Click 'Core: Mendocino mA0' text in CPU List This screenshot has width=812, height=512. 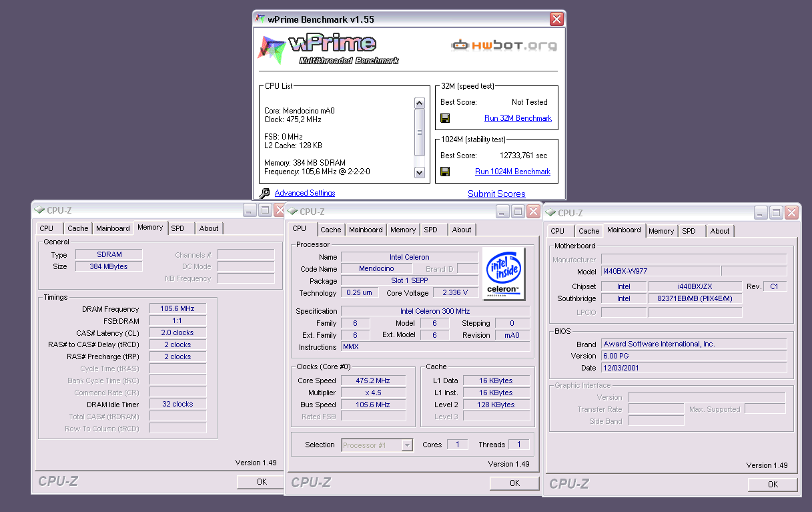[x=300, y=111]
